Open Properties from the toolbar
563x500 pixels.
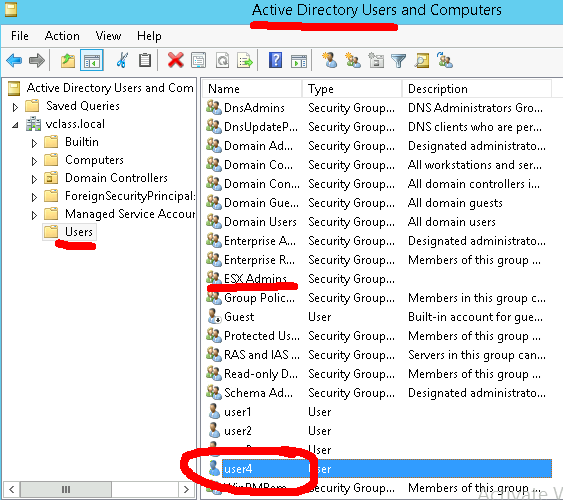[199, 60]
